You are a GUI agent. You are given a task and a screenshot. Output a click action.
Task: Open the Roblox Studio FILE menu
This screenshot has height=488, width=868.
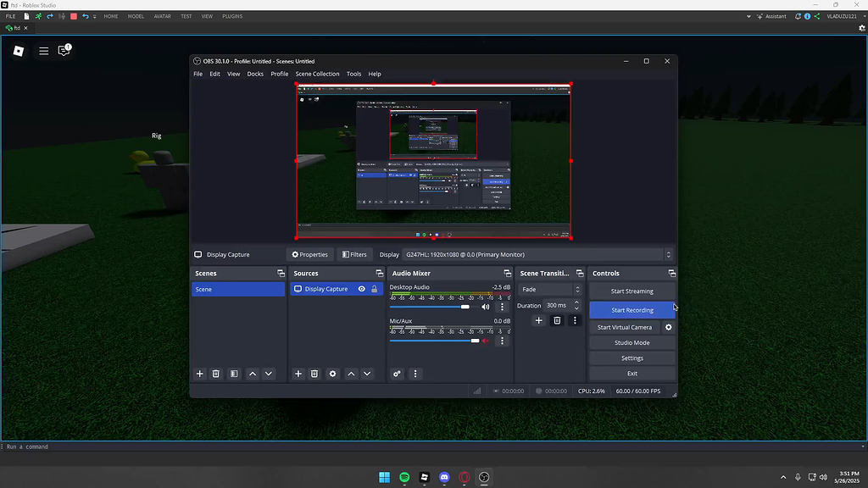tap(10, 17)
